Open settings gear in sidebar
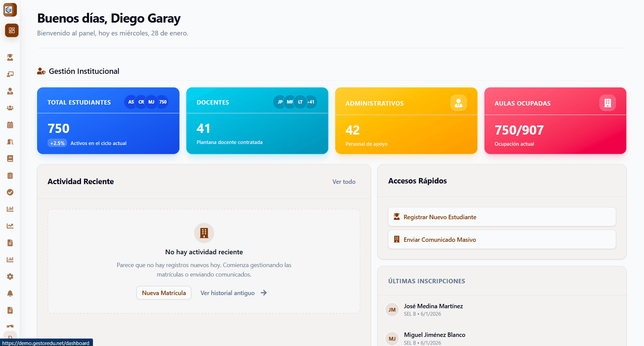This screenshot has width=644, height=346. [10, 277]
